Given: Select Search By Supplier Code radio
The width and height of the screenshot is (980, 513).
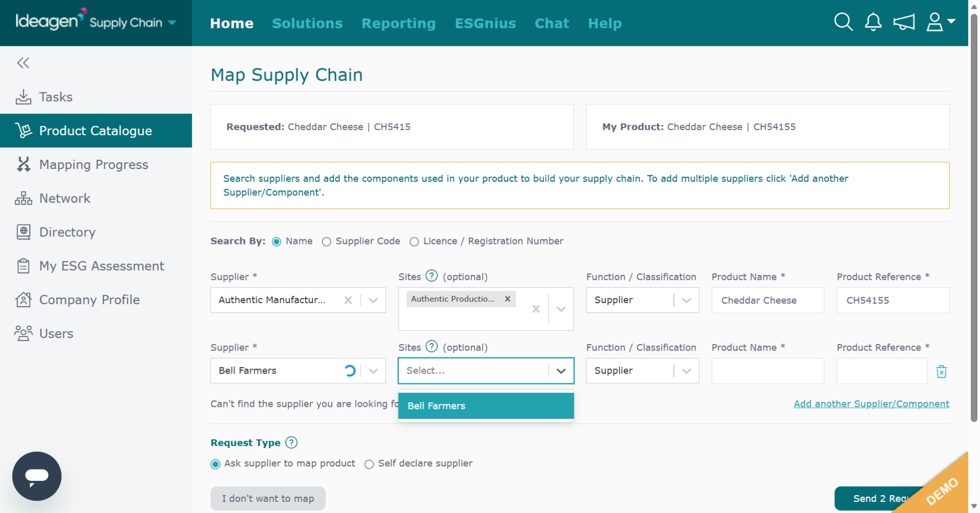Looking at the screenshot, I should pos(327,241).
